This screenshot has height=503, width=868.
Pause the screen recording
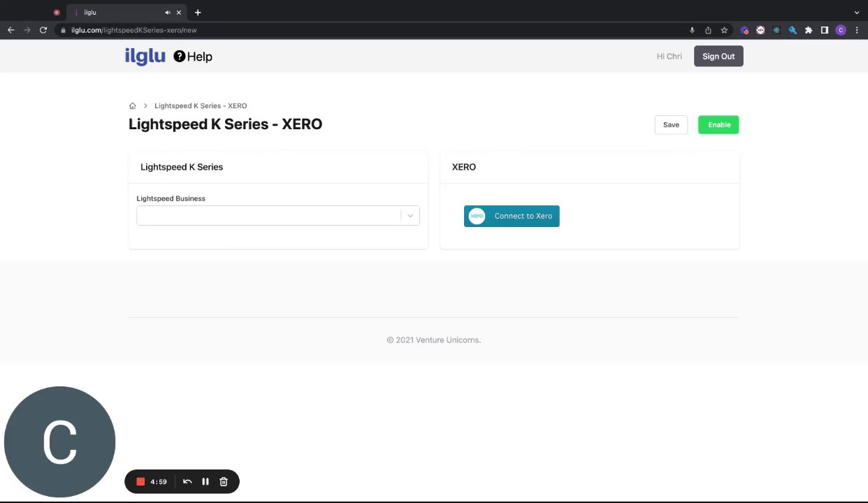tap(205, 481)
